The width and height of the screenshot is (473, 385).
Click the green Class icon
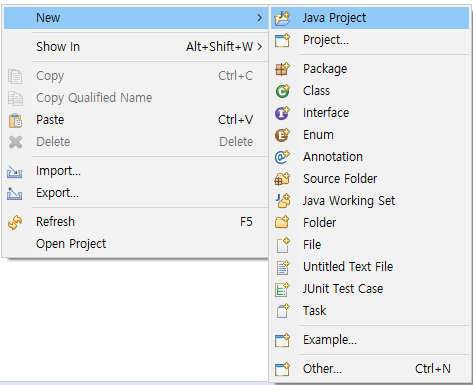pos(282,91)
